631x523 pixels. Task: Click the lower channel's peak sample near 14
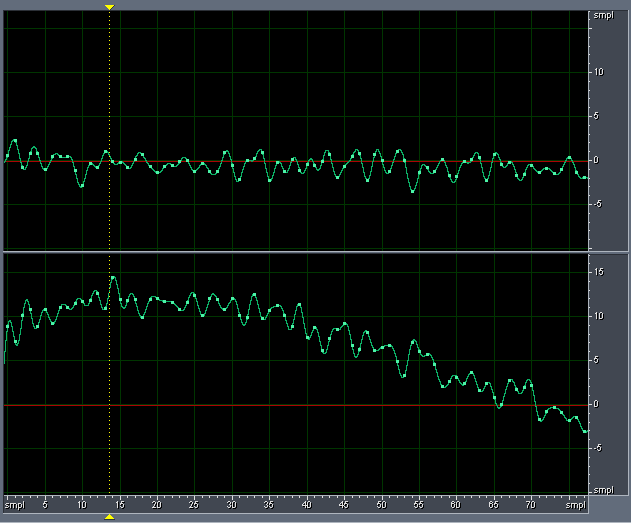point(113,278)
